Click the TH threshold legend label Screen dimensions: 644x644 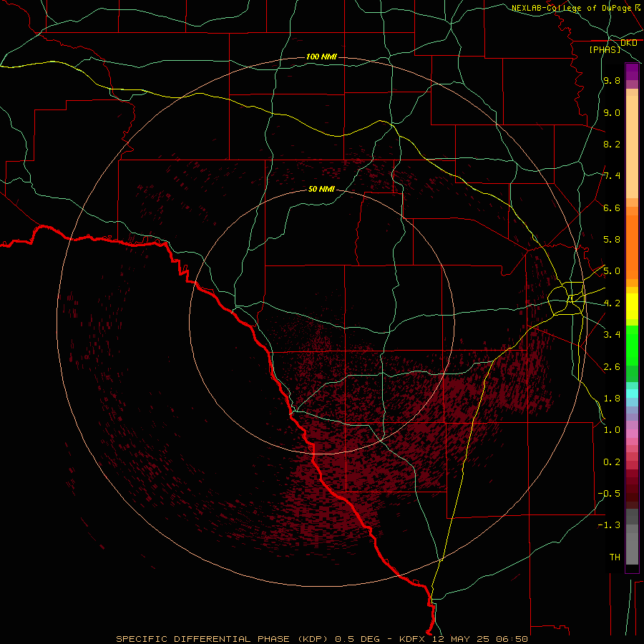tap(615, 557)
